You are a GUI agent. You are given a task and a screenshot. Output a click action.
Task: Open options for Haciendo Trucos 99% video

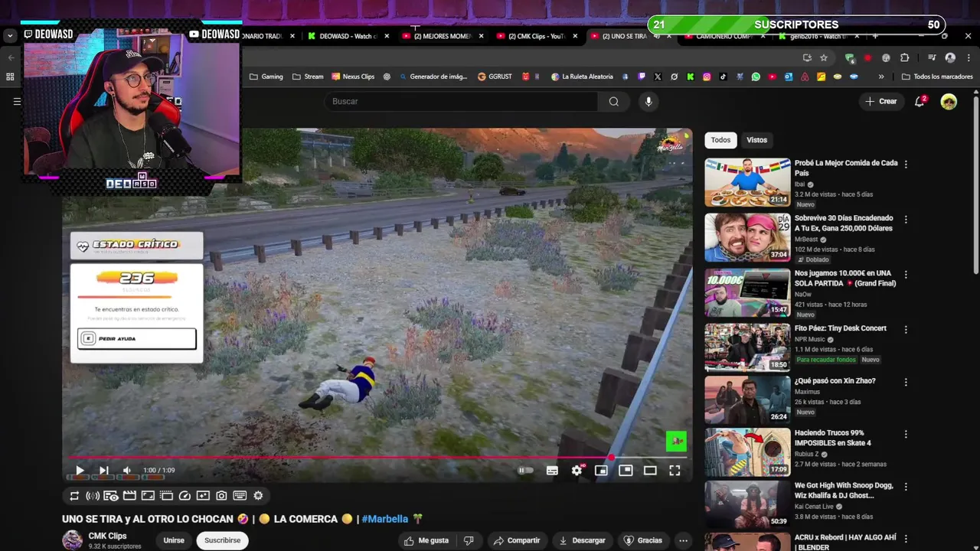point(906,434)
